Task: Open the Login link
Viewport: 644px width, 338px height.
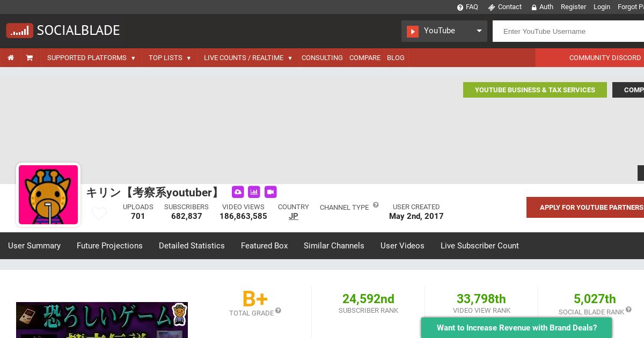Action: (602, 7)
